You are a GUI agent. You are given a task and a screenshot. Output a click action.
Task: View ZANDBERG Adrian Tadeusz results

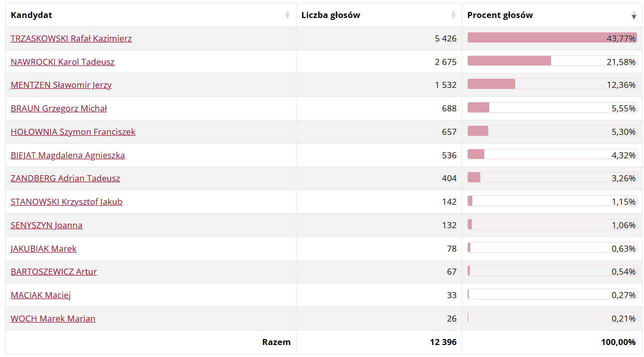tap(65, 178)
